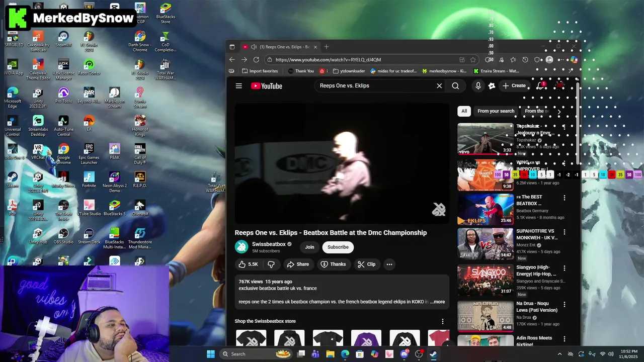Select the All filter chip
Viewport: 644px width, 362px height.
tap(464, 111)
